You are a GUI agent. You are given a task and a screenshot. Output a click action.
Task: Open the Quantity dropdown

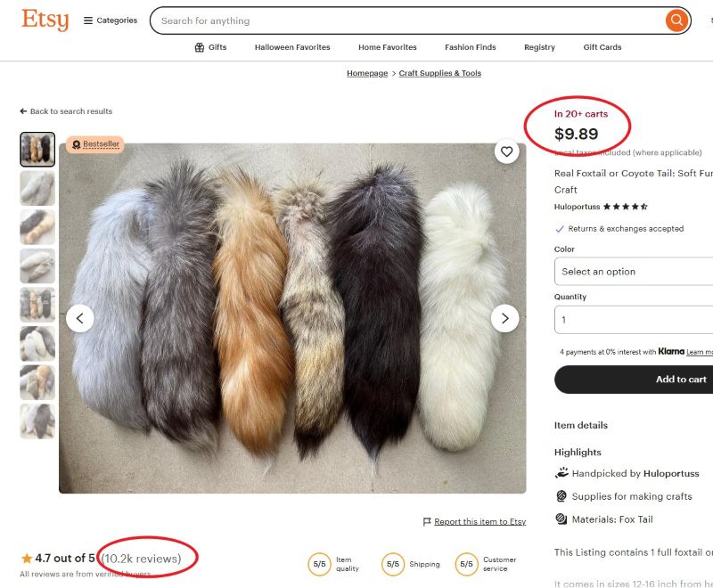[633, 319]
